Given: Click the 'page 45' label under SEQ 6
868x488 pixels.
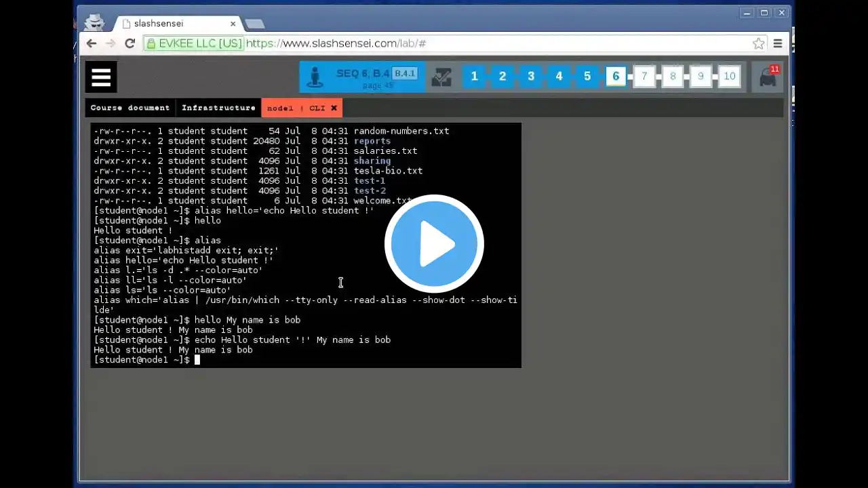Looking at the screenshot, I should coord(378,85).
